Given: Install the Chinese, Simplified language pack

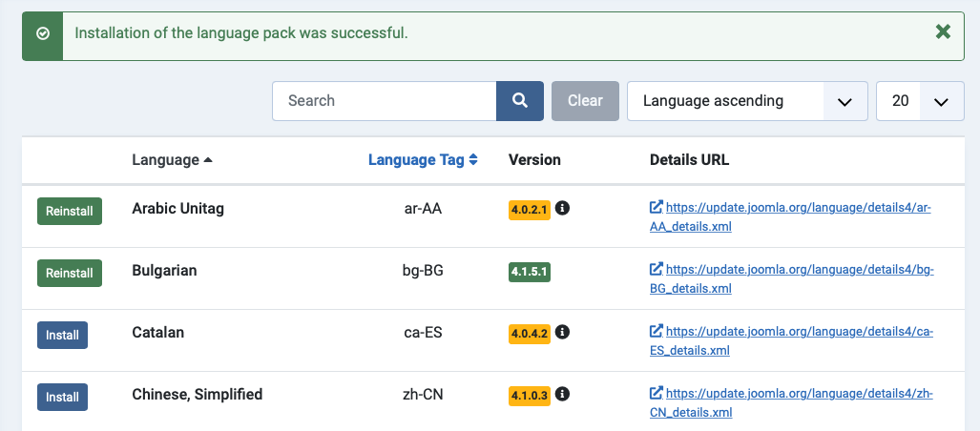Looking at the screenshot, I should pos(62,397).
